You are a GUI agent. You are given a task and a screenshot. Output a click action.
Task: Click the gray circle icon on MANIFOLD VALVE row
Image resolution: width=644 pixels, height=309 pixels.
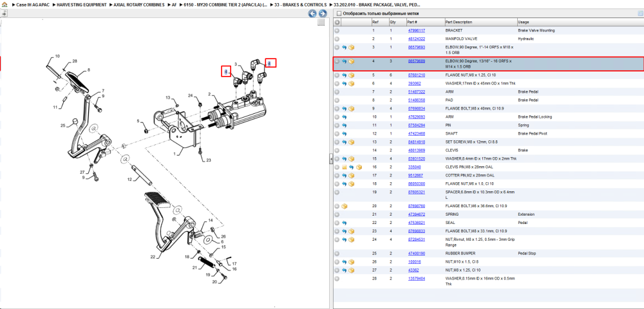[x=337, y=39]
